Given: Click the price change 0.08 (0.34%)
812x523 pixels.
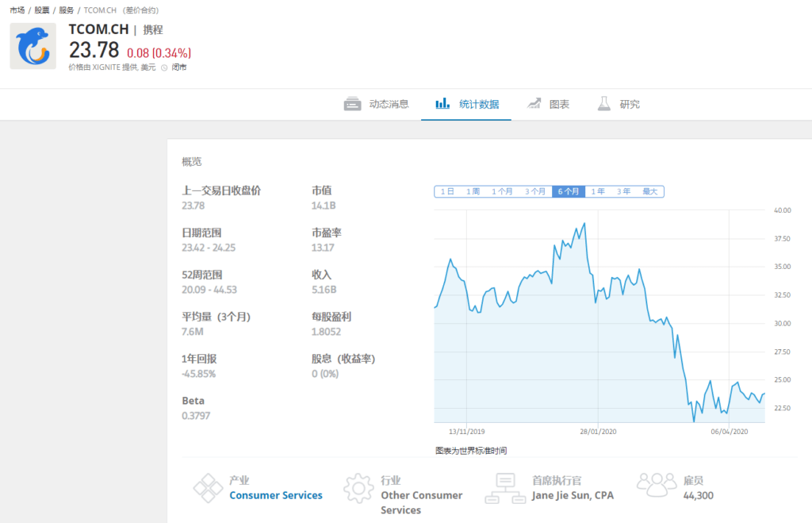Looking at the screenshot, I should 159,53.
